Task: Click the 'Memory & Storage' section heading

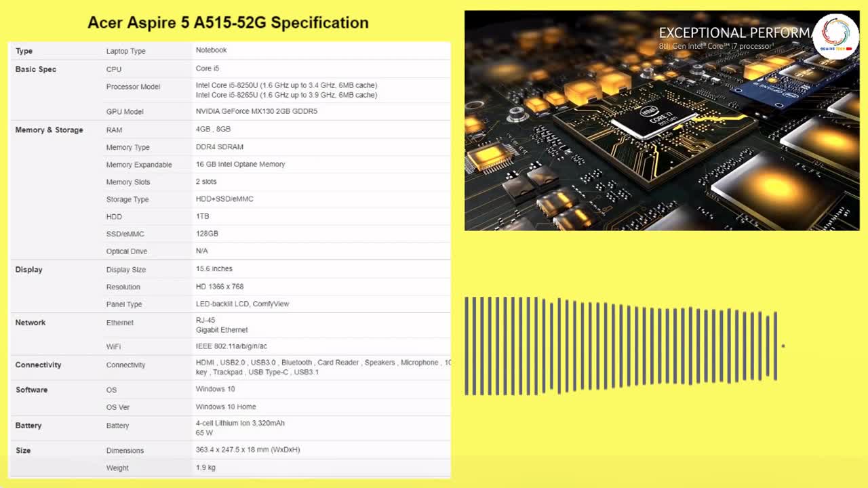Action: tap(49, 130)
